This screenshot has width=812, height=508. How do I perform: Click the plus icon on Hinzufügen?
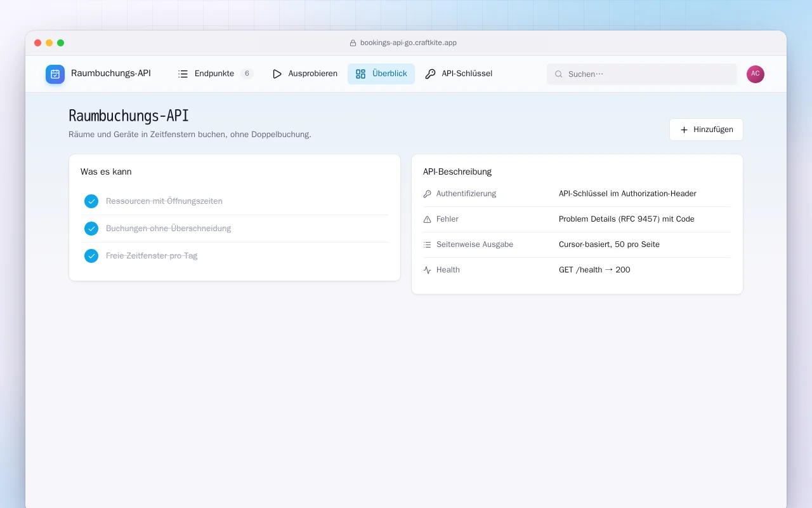click(684, 130)
